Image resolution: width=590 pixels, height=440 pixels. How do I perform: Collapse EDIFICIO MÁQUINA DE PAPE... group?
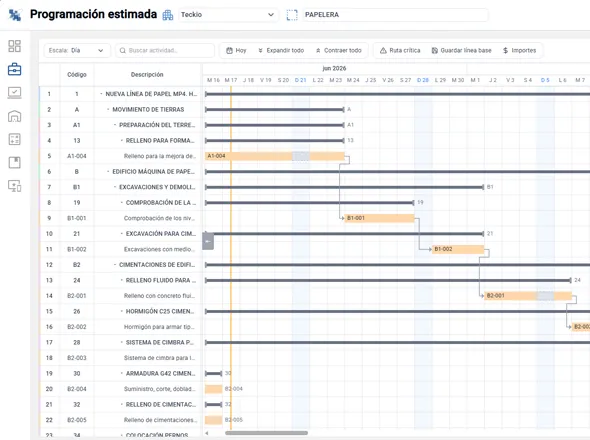[108, 172]
